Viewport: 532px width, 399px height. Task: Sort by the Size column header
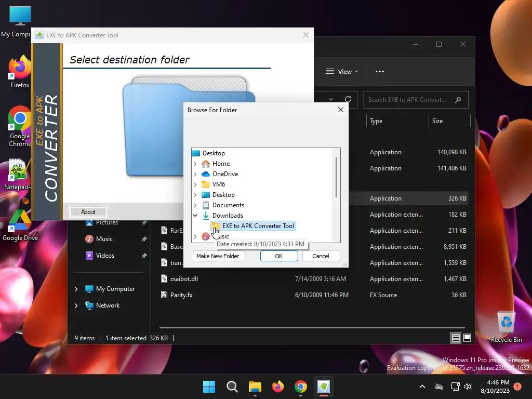click(x=449, y=121)
